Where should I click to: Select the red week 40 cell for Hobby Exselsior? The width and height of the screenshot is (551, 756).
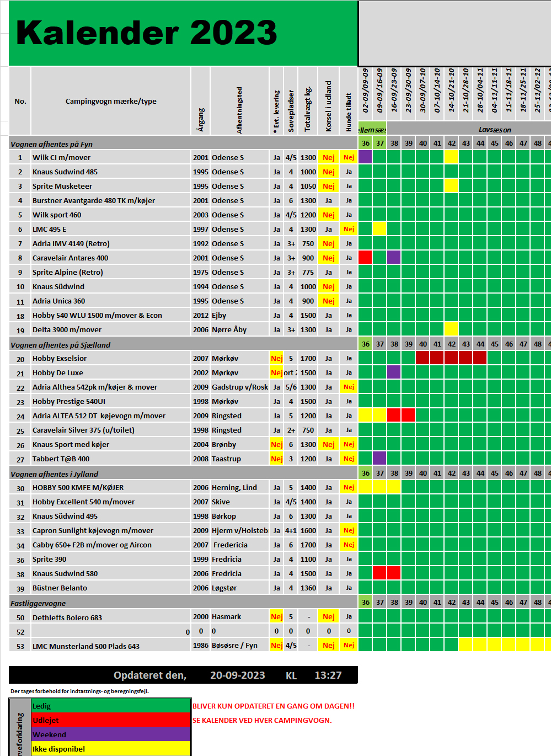point(422,358)
